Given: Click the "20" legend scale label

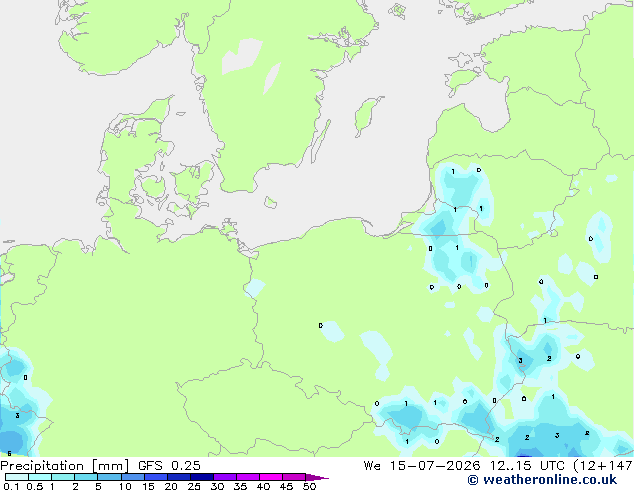Looking at the screenshot, I should click(x=171, y=486).
